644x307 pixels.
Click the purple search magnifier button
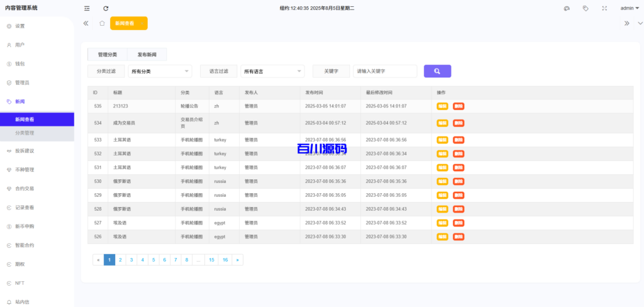pyautogui.click(x=437, y=71)
